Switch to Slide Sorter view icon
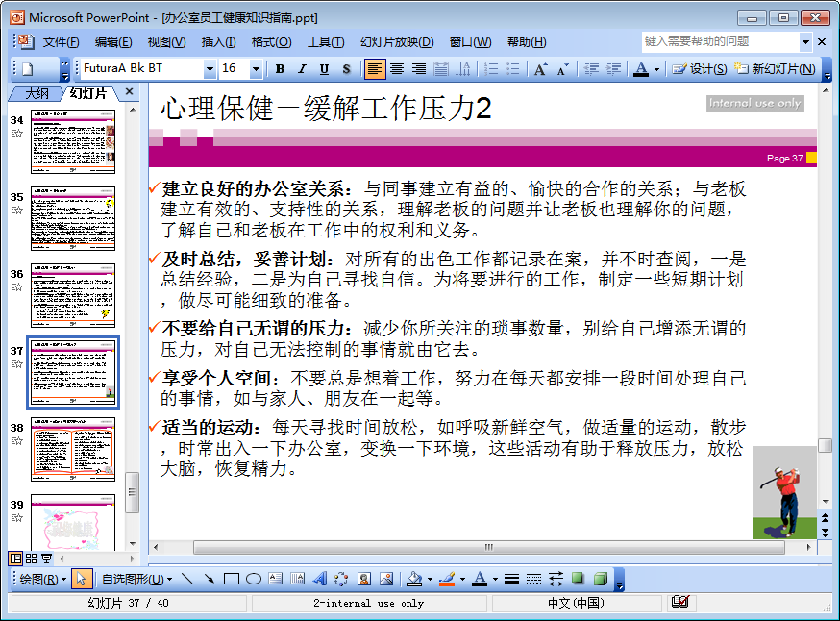The width and height of the screenshot is (840, 621). coord(32,559)
